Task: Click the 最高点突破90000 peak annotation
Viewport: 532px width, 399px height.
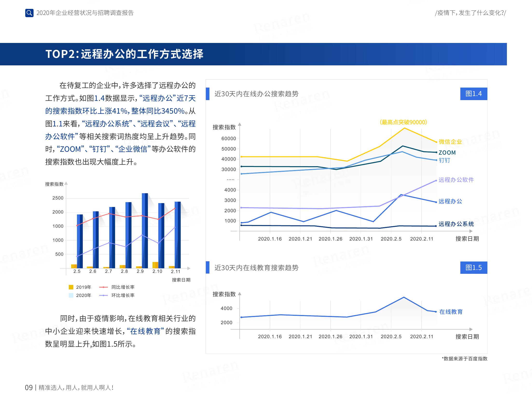Action: 403,122
